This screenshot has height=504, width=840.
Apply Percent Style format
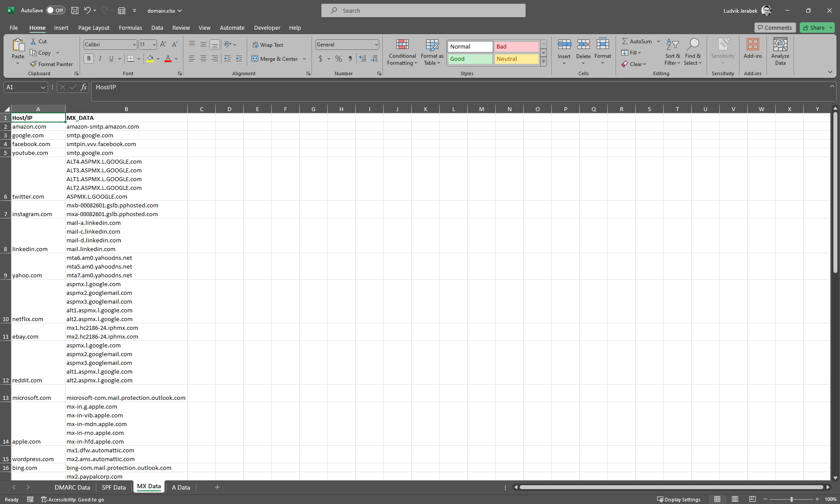click(x=339, y=59)
